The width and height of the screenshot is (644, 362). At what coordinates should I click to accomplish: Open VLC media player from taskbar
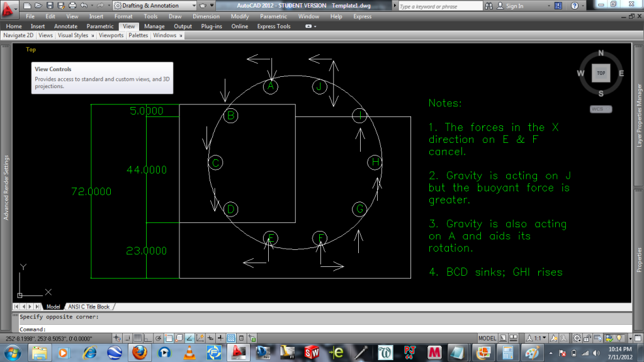189,353
